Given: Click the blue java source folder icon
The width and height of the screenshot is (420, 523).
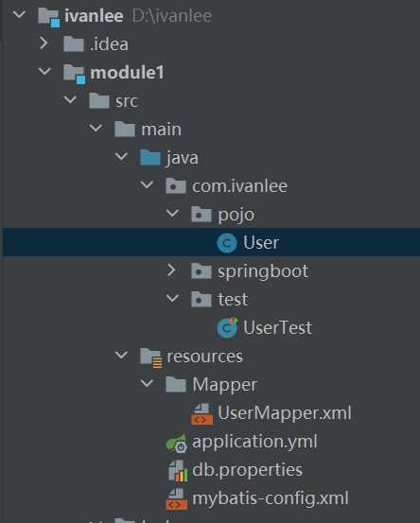Looking at the screenshot, I should coord(150,157).
